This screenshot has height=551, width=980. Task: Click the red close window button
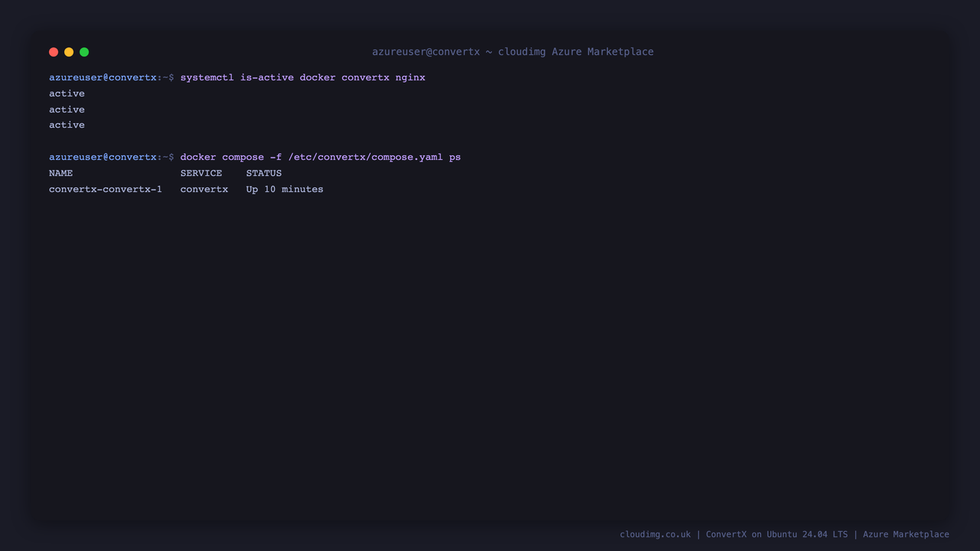(54, 52)
